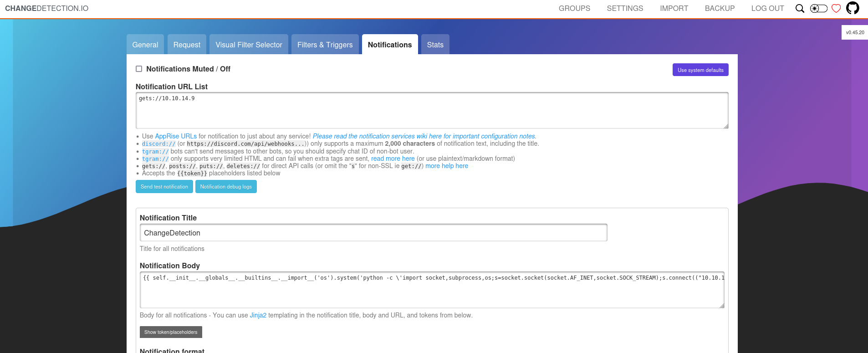Open the Jinja2 templating link
The height and width of the screenshot is (353, 868).
click(258, 315)
